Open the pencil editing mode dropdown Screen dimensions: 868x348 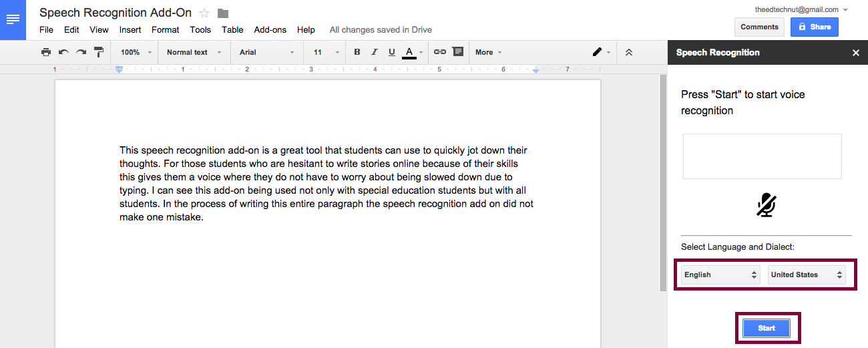click(601, 52)
